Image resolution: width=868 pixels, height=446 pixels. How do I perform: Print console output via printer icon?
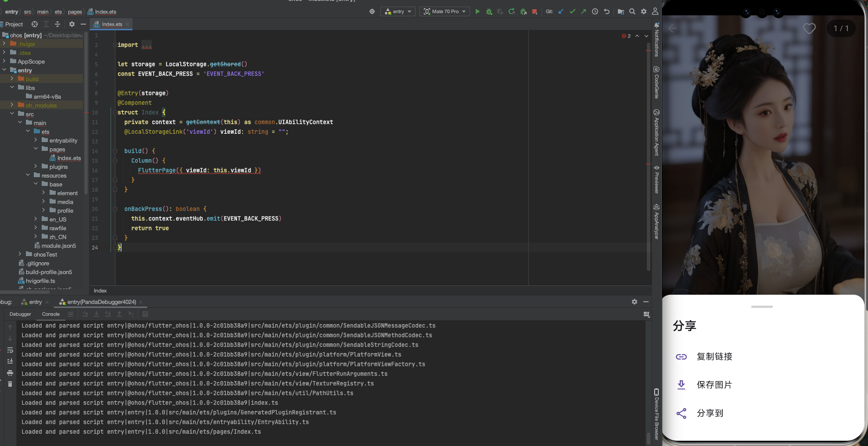10,373
